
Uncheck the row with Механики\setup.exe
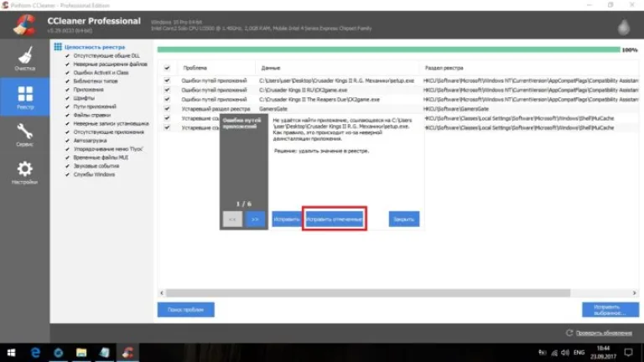pos(167,80)
